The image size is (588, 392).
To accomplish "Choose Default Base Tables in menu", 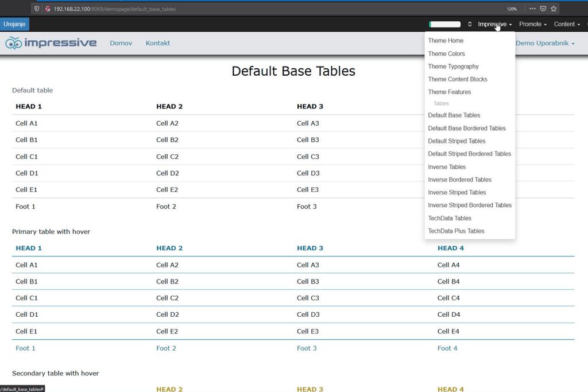I will 454,115.
